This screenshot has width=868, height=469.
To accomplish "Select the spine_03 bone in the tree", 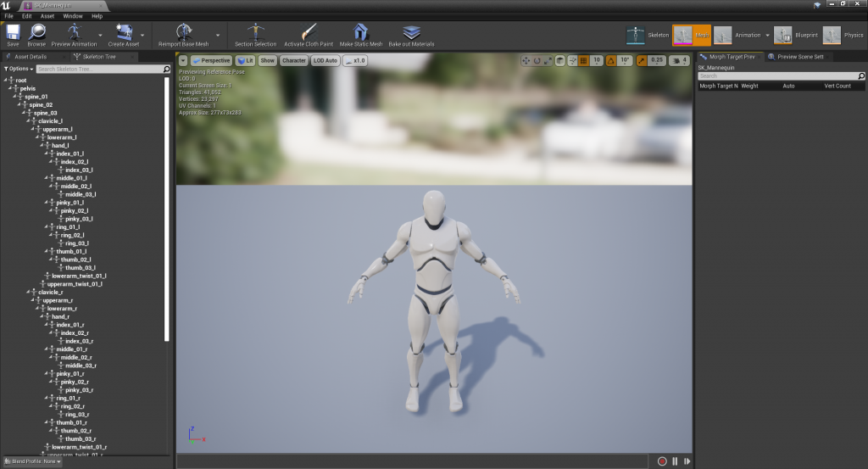I will point(45,113).
